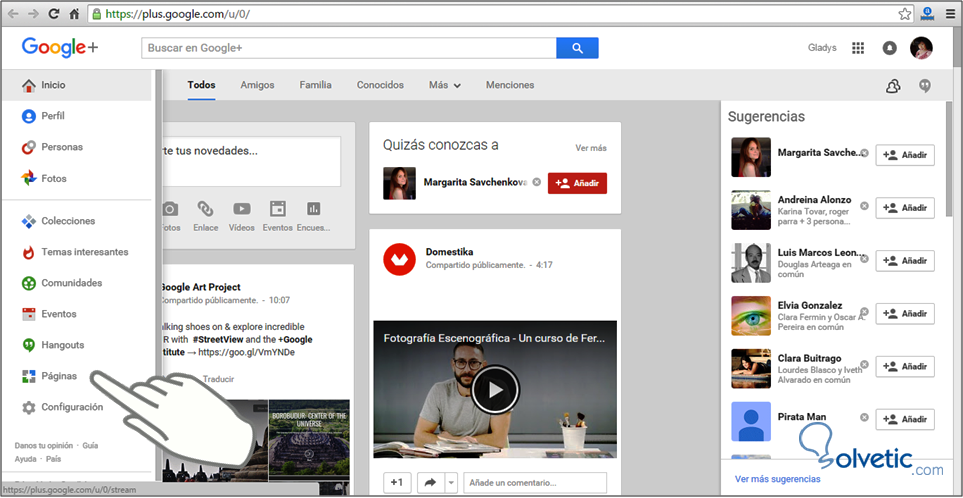Image resolution: width=963 pixels, height=498 pixels.
Task: Create an Encuesta poll icon
Action: point(314,209)
